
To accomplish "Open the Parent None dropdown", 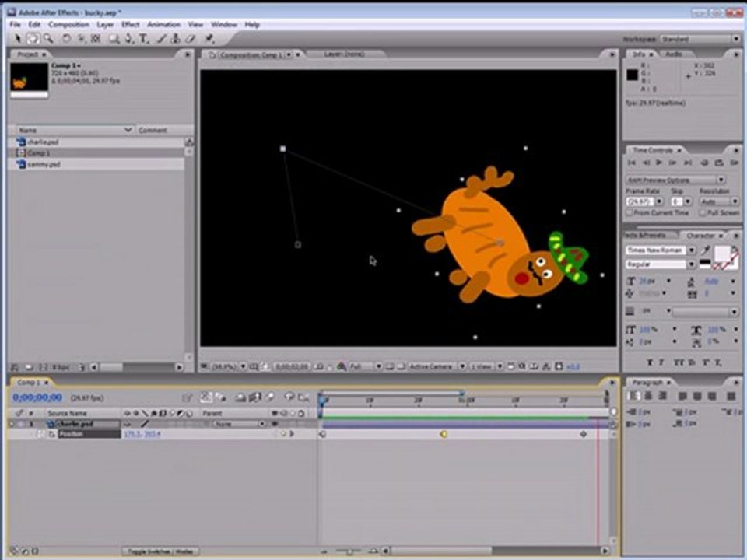I will tap(239, 424).
